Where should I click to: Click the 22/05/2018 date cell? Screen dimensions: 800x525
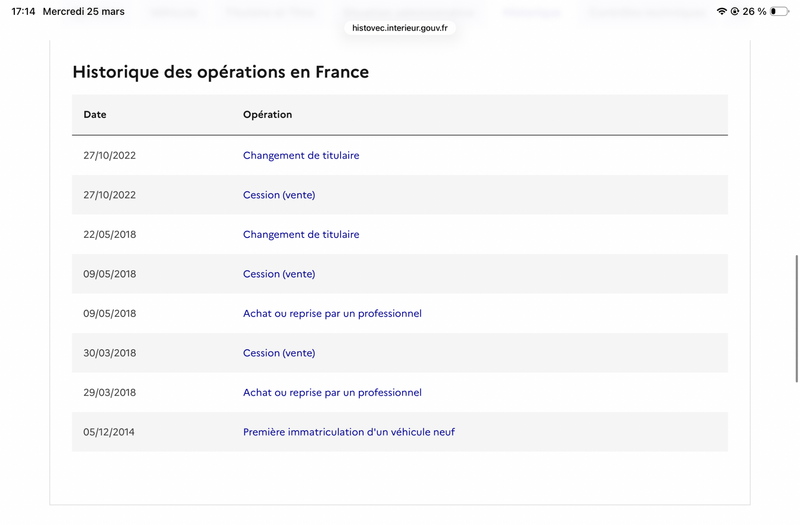(109, 235)
